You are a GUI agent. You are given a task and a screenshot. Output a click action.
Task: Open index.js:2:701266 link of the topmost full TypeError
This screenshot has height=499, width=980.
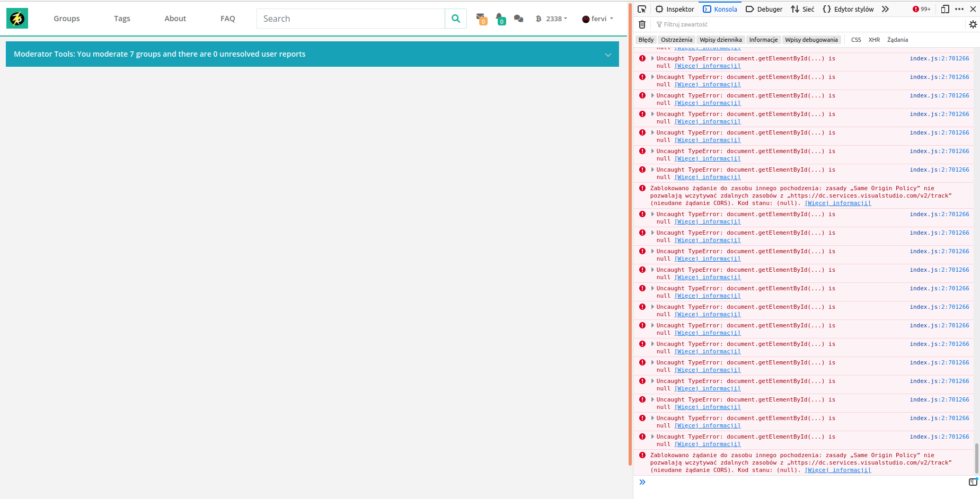point(939,59)
